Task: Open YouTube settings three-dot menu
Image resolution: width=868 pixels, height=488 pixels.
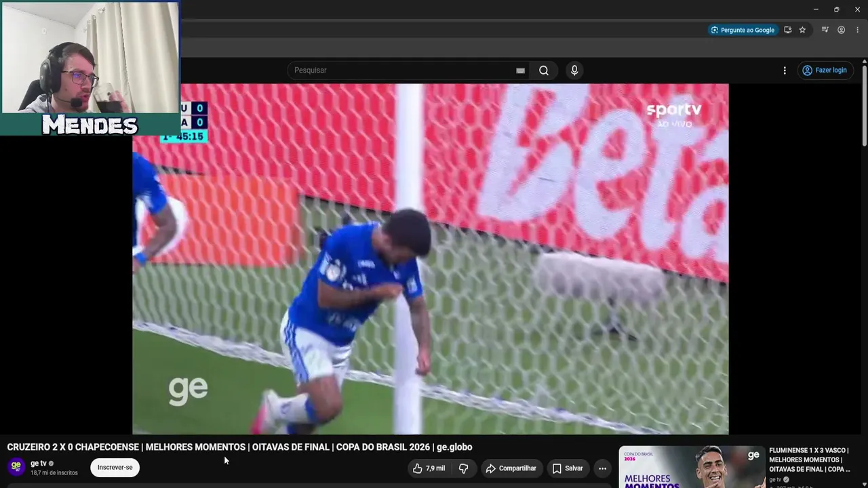Action: (785, 70)
